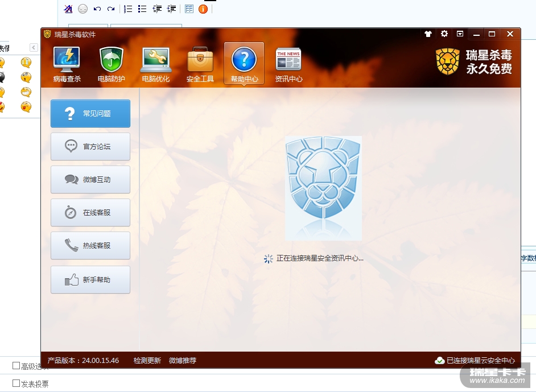
Task: Select the 帮助中心 help center tab
Action: pos(244,64)
